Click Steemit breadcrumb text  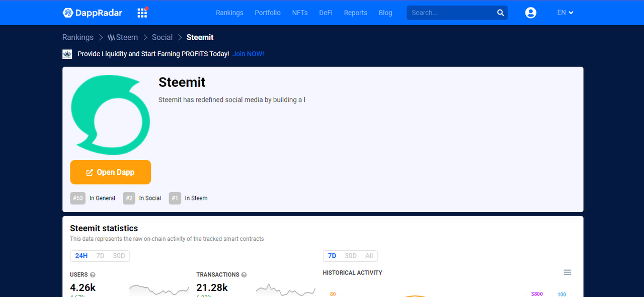(x=200, y=37)
